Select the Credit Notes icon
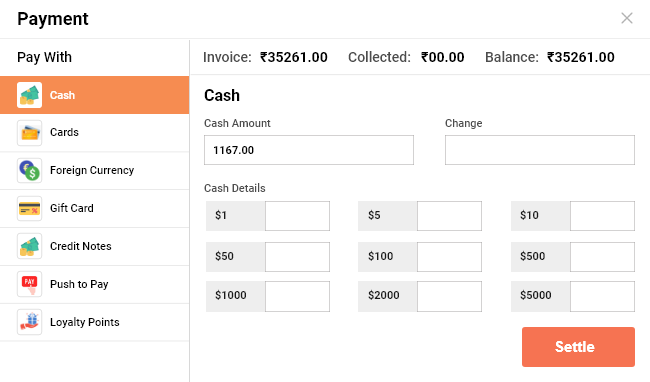Image resolution: width=650 pixels, height=382 pixels. 29,246
